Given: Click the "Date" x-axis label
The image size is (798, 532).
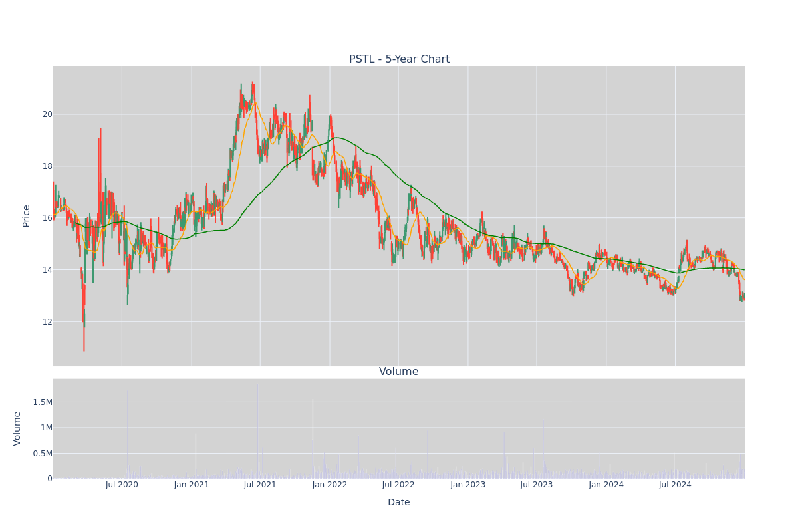Looking at the screenshot, I should 399,503.
